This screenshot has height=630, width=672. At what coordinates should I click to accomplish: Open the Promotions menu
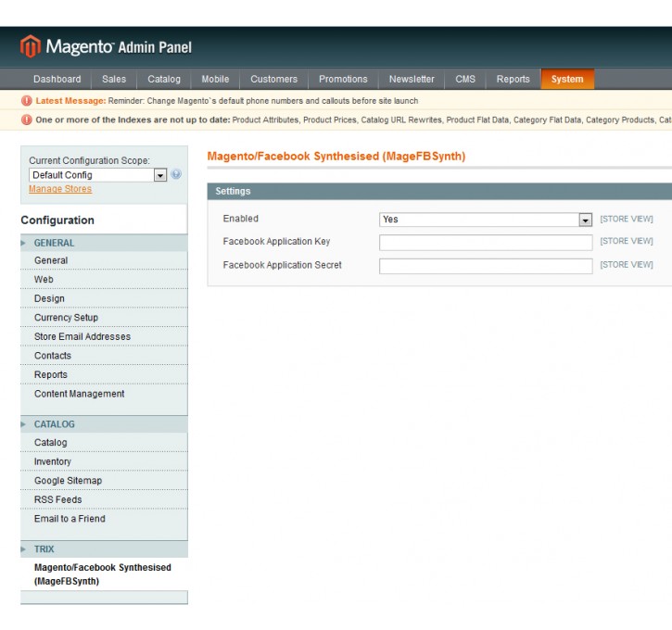coord(343,80)
